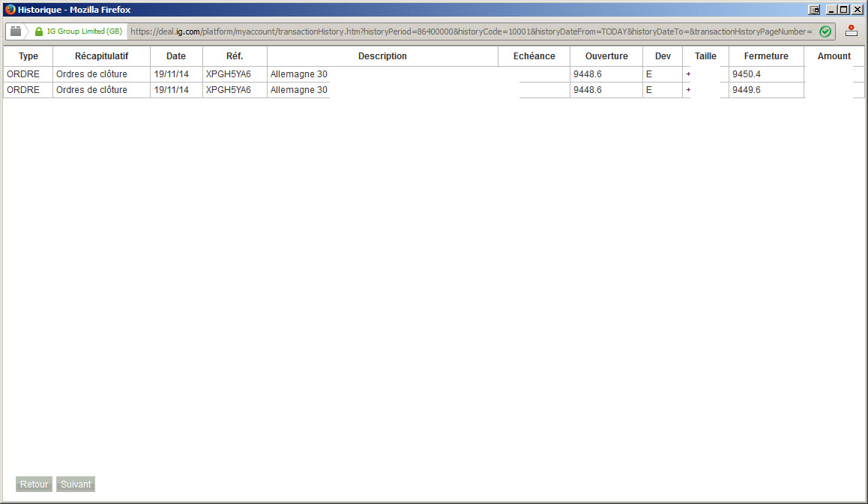This screenshot has height=504, width=868.
Task: Open the IG Group Limited (GB) site identity label
Action: [84, 31]
